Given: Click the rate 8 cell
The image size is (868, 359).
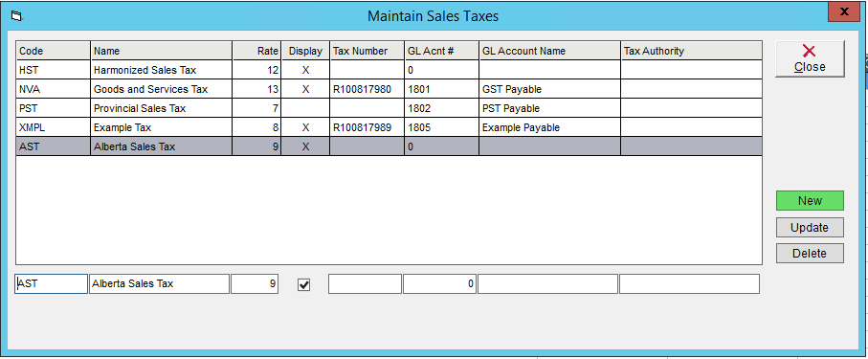Looking at the screenshot, I should pyautogui.click(x=256, y=127).
